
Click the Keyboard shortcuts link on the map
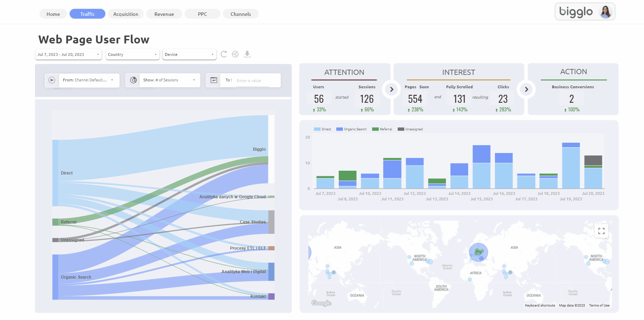pos(539,305)
